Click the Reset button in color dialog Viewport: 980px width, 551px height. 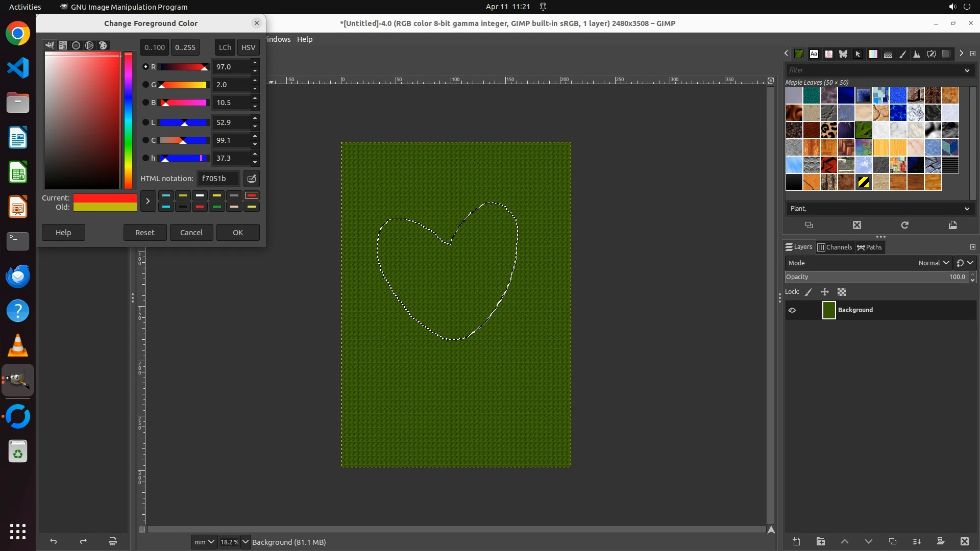pyautogui.click(x=144, y=233)
